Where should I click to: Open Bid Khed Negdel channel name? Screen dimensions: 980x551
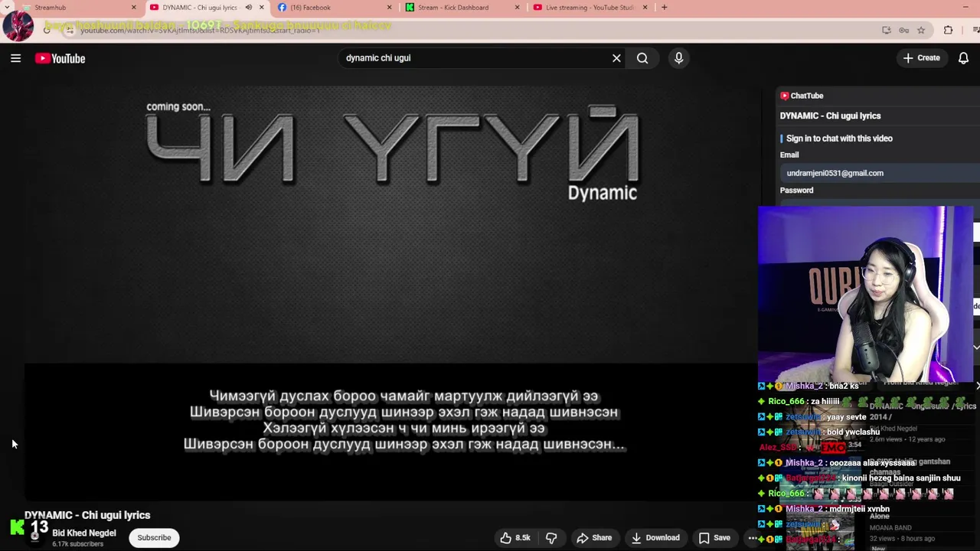coord(84,533)
